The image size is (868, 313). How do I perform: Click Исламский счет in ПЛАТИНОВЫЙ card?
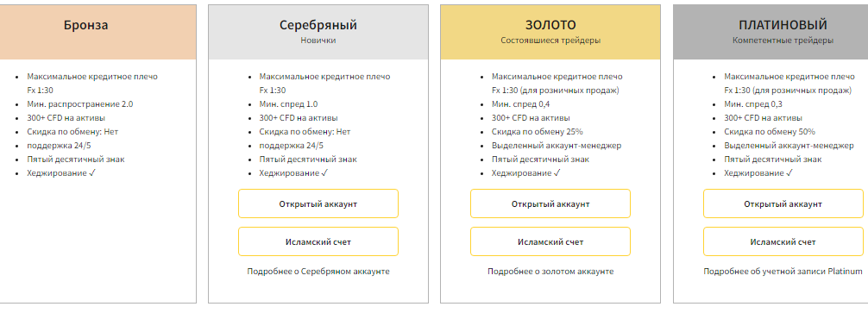point(783,241)
